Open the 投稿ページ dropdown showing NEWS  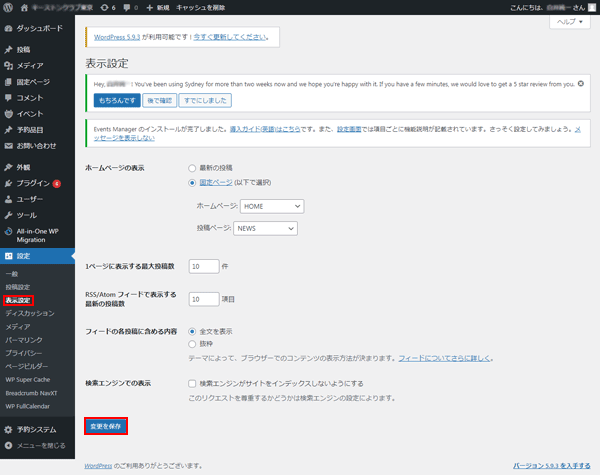tap(265, 228)
